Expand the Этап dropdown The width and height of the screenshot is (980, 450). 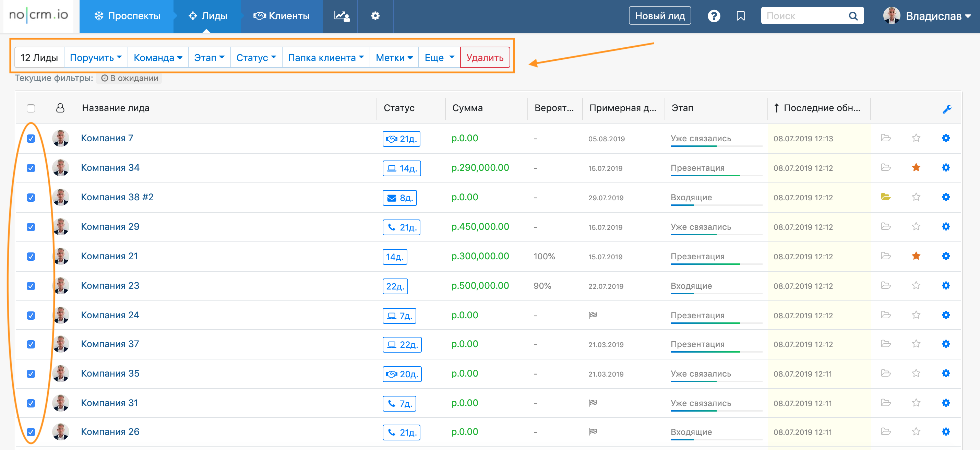point(209,57)
